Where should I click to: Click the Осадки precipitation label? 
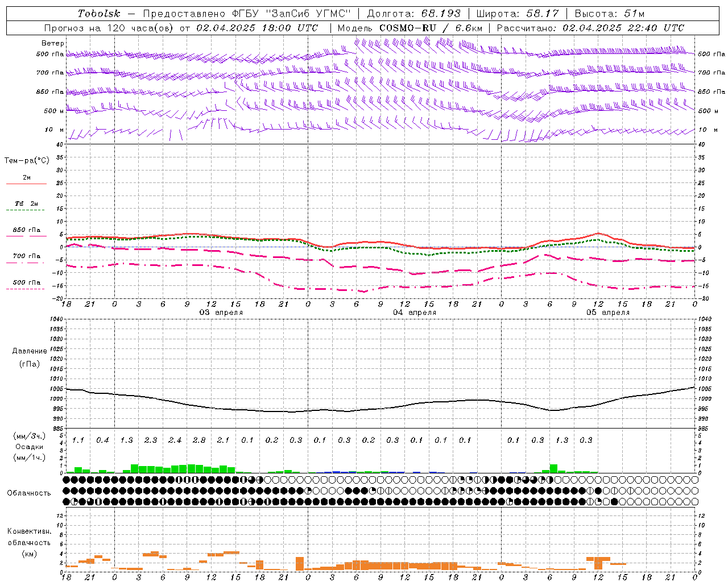pyautogui.click(x=28, y=447)
